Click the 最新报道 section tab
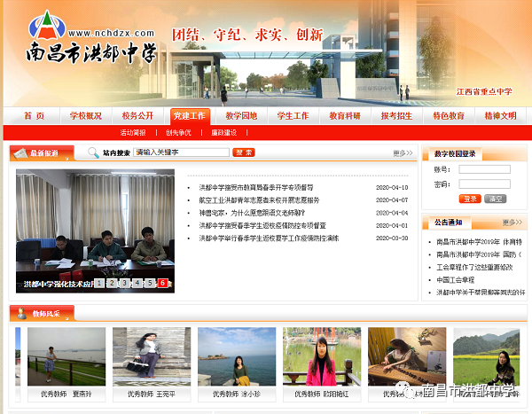The image size is (532, 414). [42, 153]
